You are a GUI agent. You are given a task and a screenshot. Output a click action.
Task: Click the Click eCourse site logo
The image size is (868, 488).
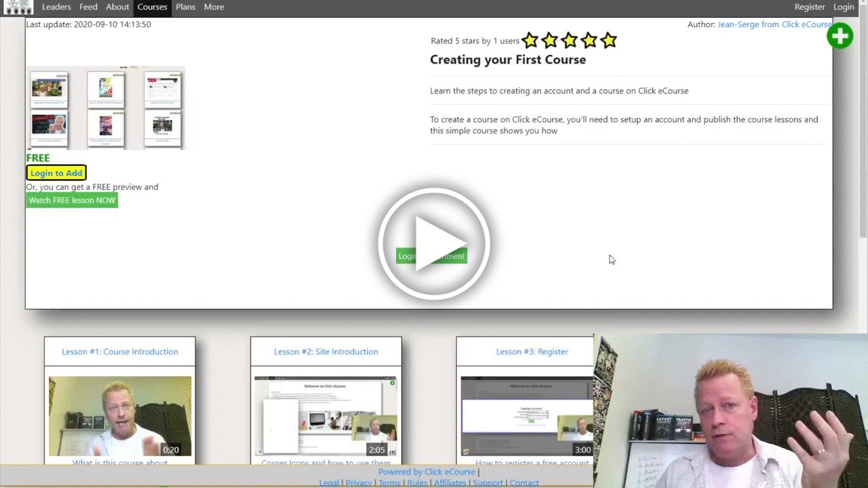(18, 7)
